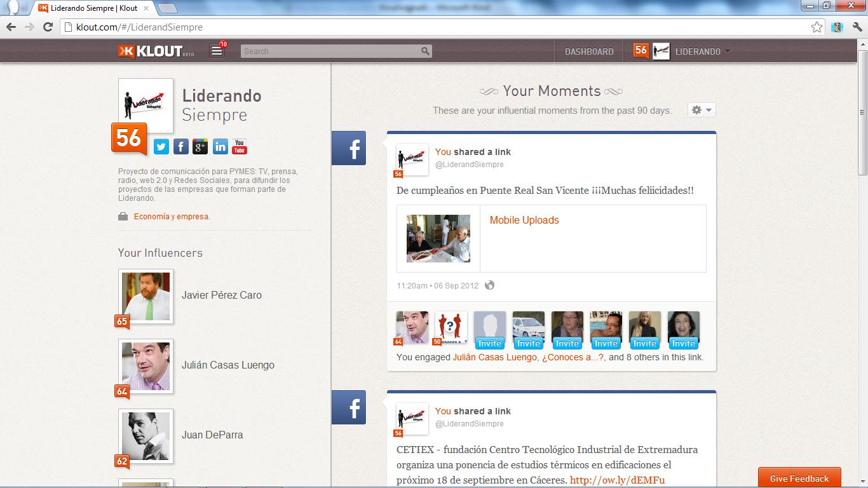Click the scrollbar up arrow
Screen dimensions: 868x488
862,44
